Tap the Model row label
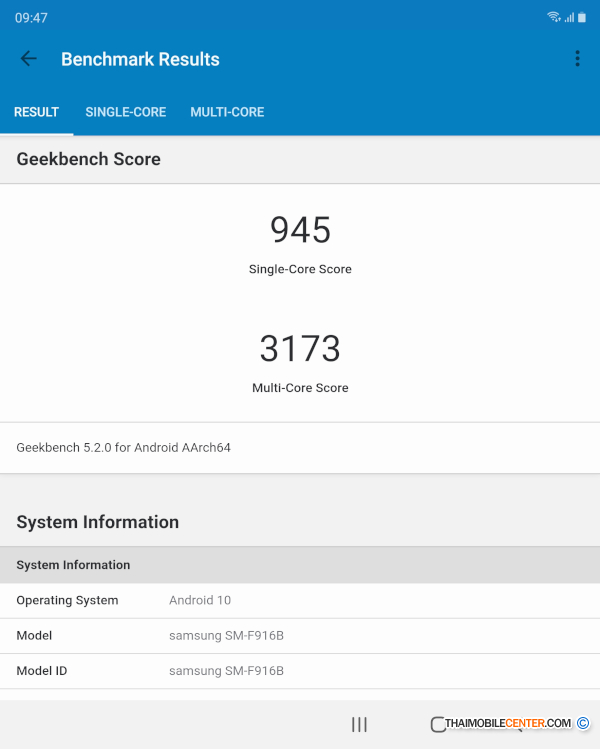 point(34,635)
